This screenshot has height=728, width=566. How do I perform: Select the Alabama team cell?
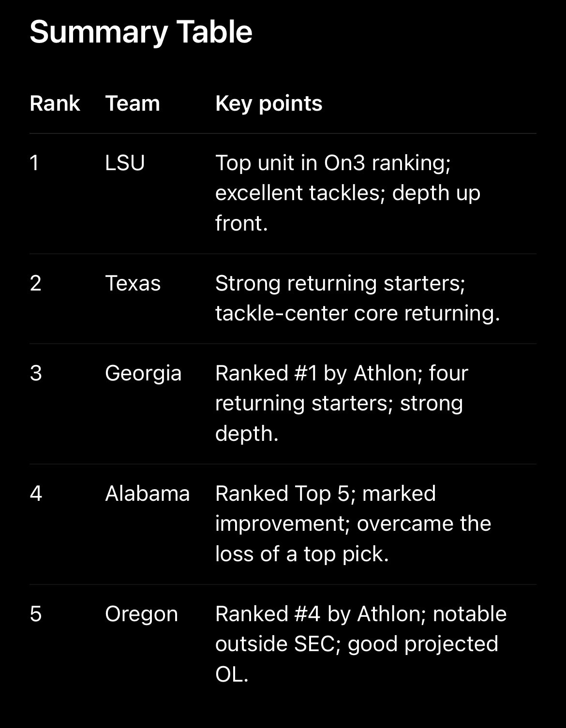pos(147,494)
